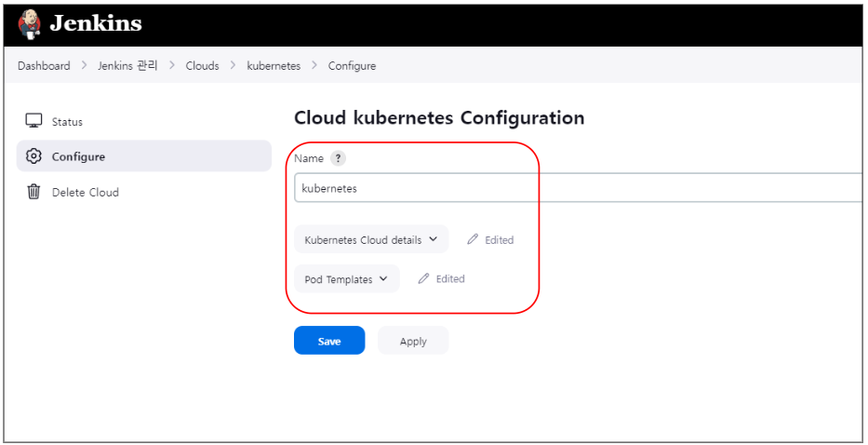Expand the Pod Templates section

click(x=346, y=278)
